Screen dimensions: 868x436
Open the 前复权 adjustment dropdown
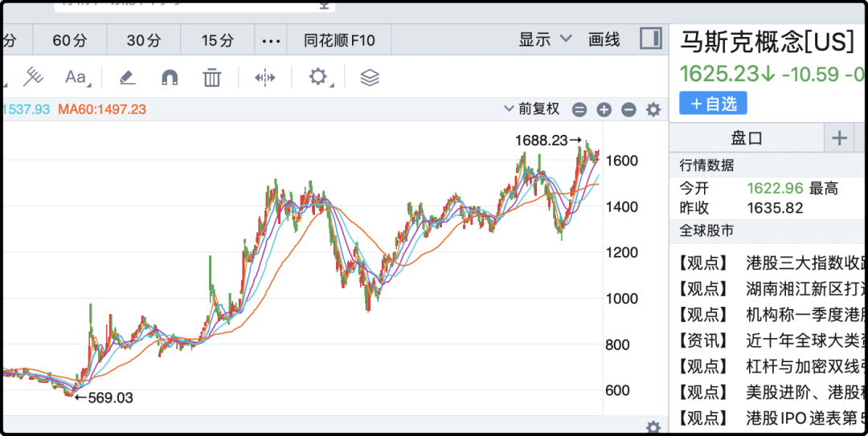[531, 109]
